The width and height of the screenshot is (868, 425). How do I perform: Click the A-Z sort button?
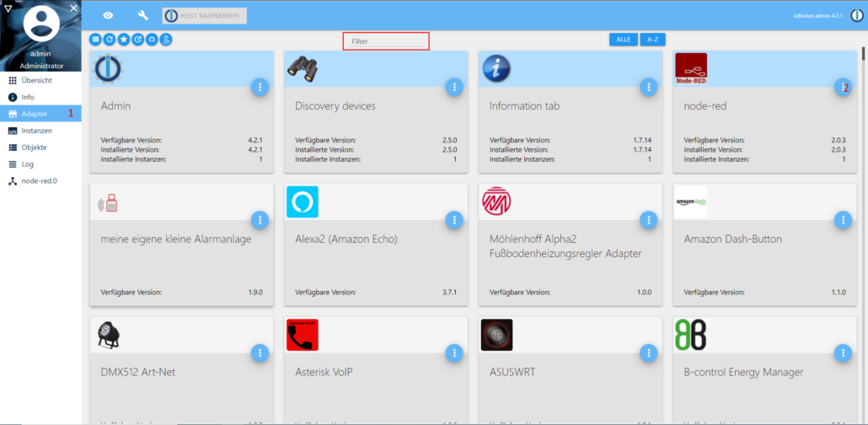[x=652, y=40]
